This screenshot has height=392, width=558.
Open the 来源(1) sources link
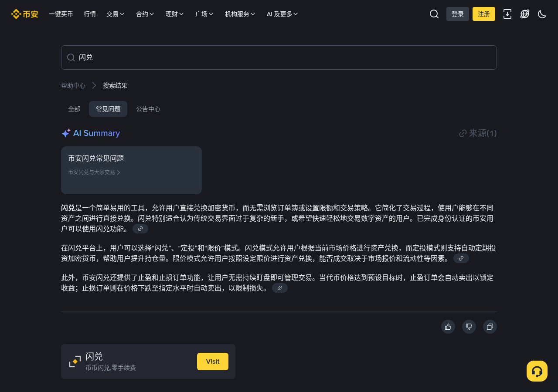point(478,133)
